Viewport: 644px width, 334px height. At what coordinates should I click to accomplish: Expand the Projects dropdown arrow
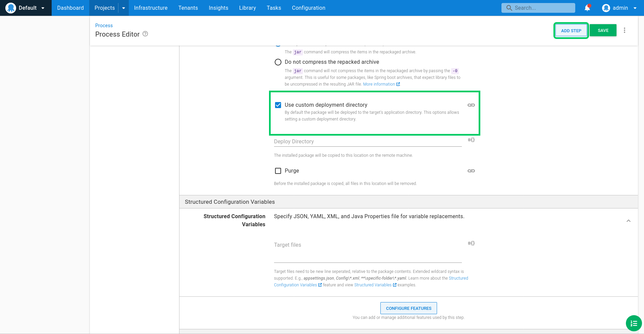(x=123, y=8)
